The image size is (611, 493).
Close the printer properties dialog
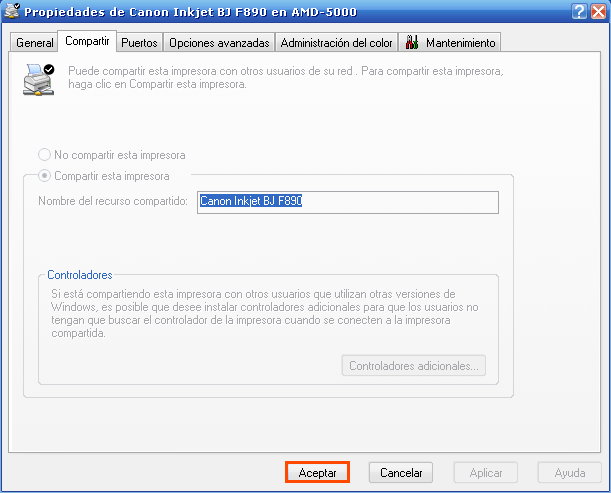[598, 11]
